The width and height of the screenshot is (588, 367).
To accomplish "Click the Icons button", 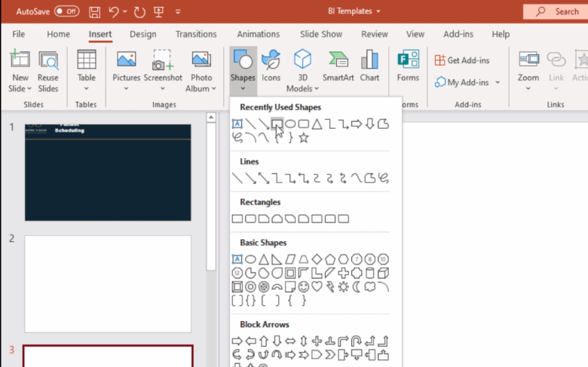I will (x=271, y=66).
